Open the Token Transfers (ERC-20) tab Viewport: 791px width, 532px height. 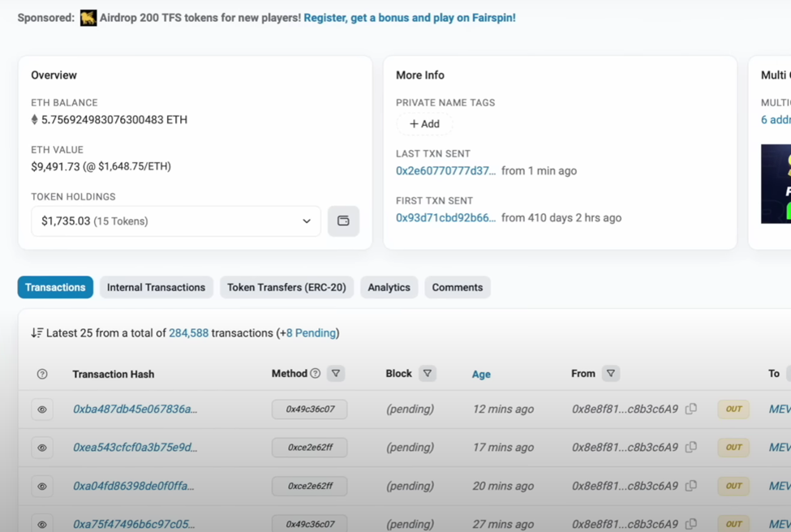(x=286, y=287)
